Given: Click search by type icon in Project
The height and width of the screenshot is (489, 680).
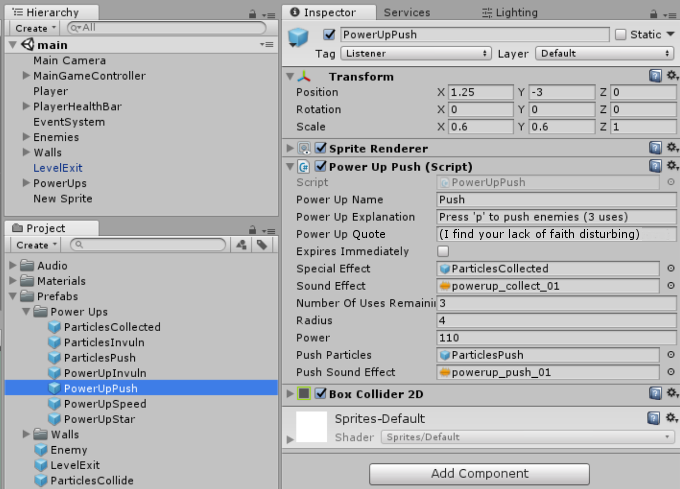Looking at the screenshot, I should point(242,245).
